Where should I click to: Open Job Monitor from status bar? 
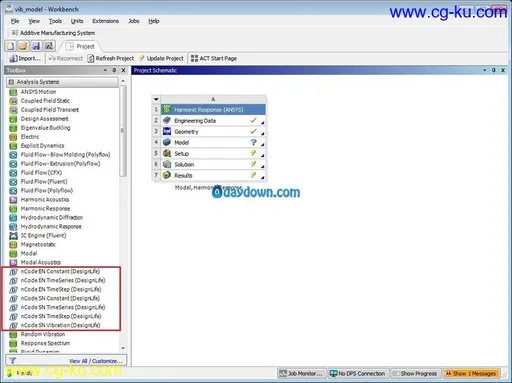(301, 374)
